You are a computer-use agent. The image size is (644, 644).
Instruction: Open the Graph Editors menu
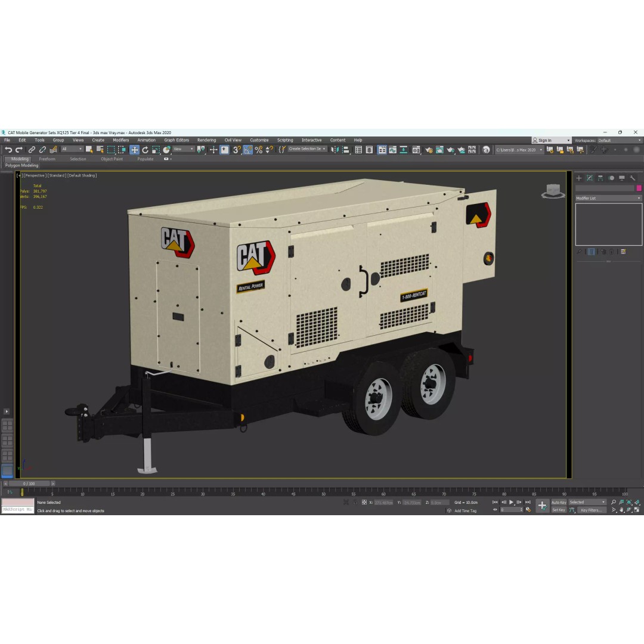click(x=177, y=140)
